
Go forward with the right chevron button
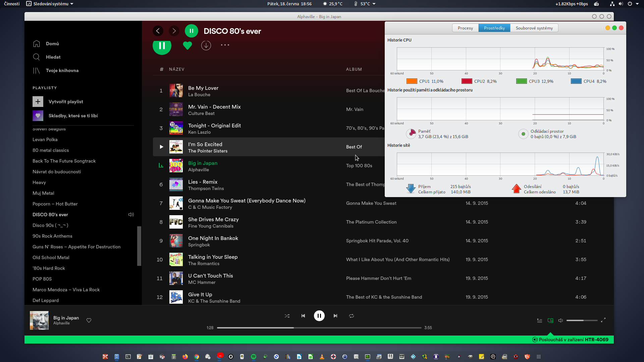click(174, 31)
